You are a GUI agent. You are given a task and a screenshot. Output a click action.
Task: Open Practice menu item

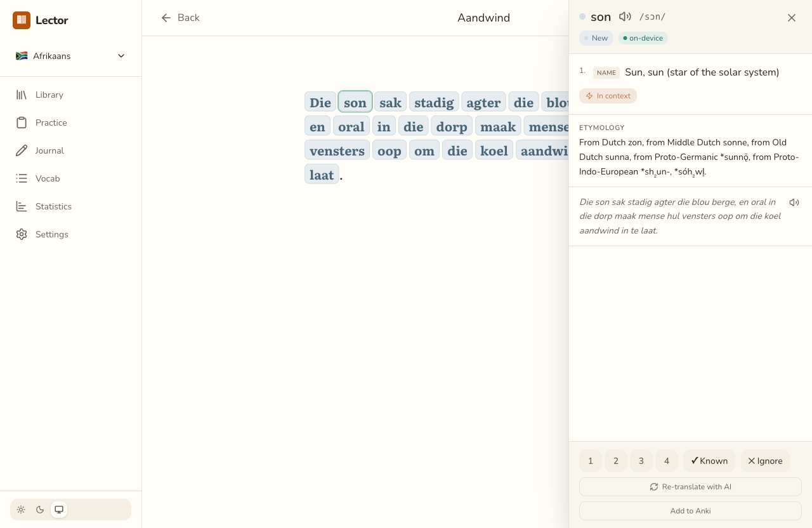pyautogui.click(x=71, y=122)
